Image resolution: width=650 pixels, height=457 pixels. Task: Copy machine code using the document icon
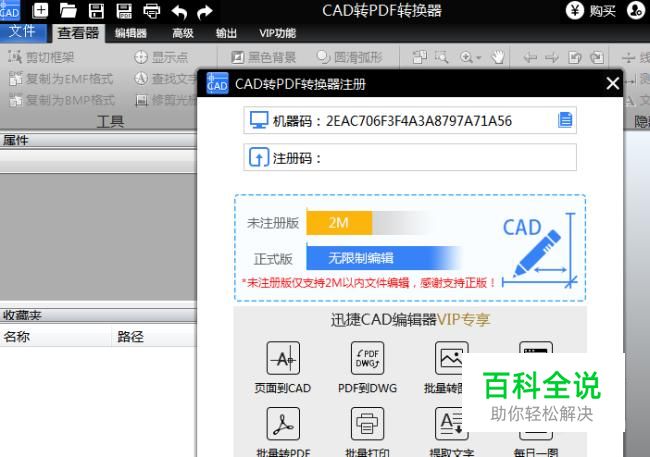click(x=565, y=120)
